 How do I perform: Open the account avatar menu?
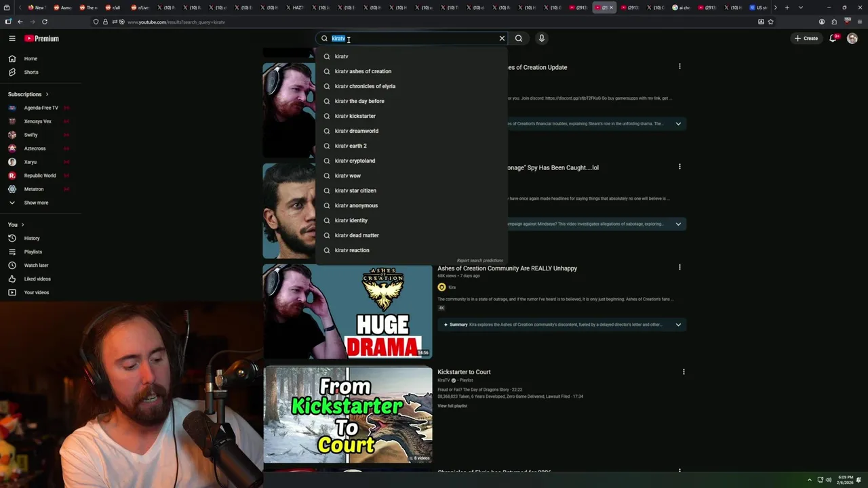pyautogui.click(x=852, y=39)
